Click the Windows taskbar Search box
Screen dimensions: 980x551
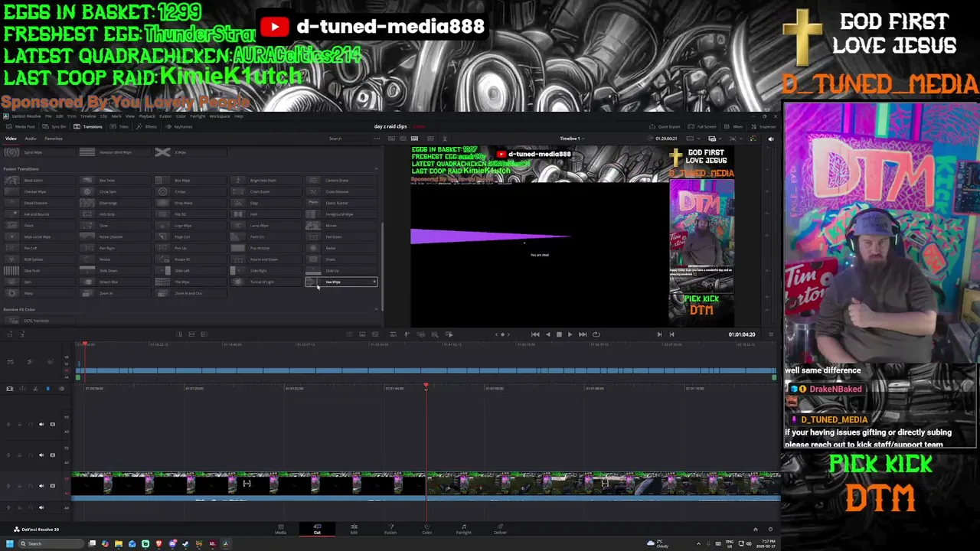(x=52, y=543)
